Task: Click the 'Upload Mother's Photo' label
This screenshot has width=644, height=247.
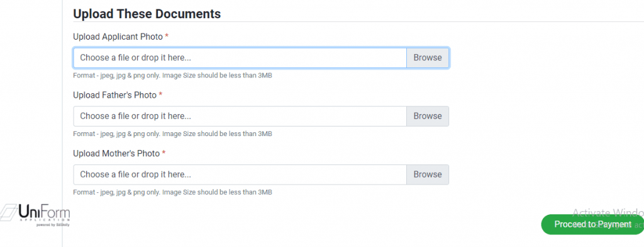Action: [x=116, y=154]
